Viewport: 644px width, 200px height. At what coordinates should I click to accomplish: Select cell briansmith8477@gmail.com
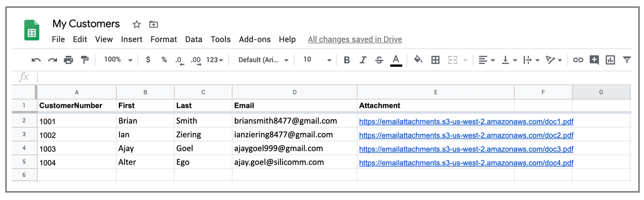(295, 121)
